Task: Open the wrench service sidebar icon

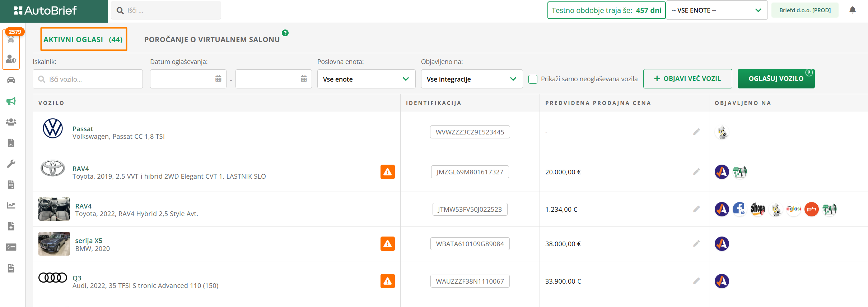Action: pyautogui.click(x=11, y=164)
